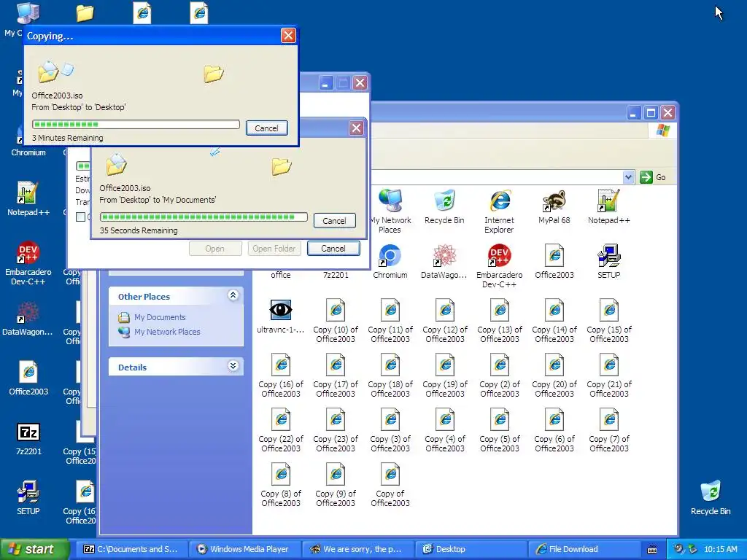Open My Documents link in Other Places

[160, 317]
